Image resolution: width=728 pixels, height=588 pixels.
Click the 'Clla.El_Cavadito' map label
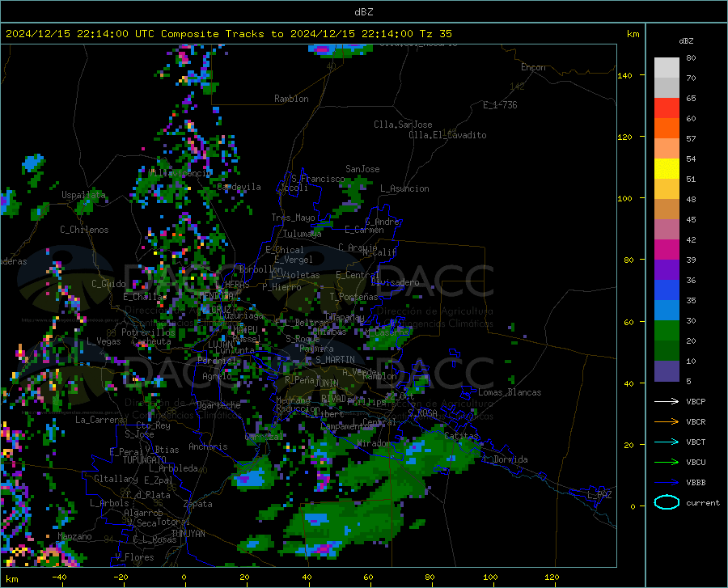pyautogui.click(x=447, y=135)
